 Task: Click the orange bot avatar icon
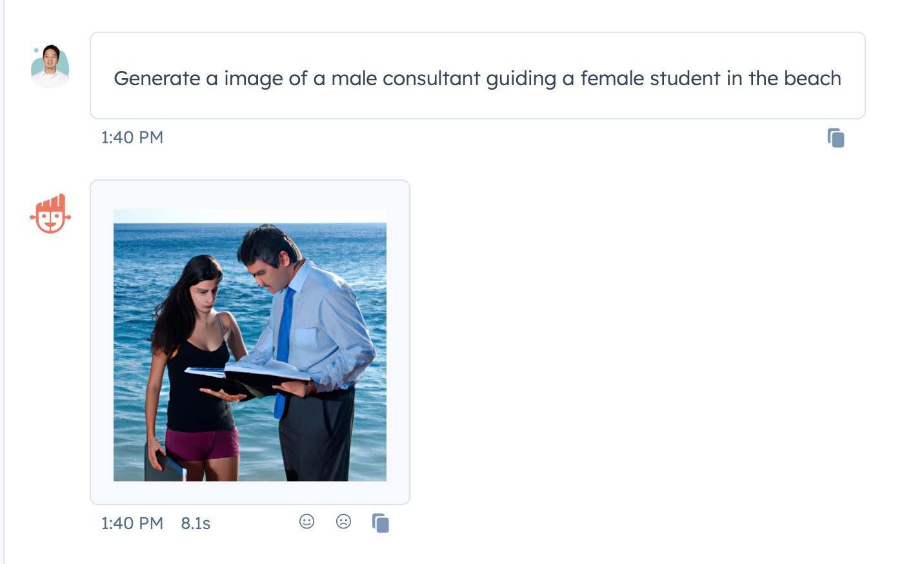[50, 214]
